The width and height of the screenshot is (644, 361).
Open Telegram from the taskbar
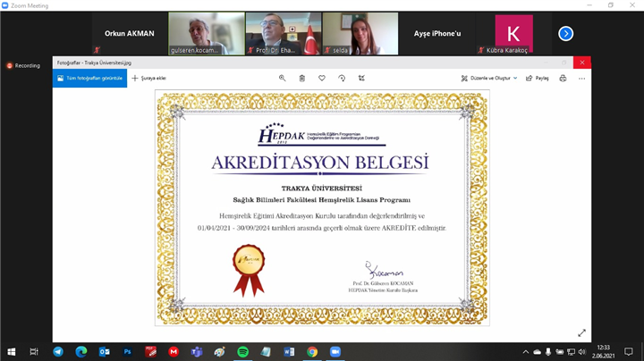coord(58,351)
